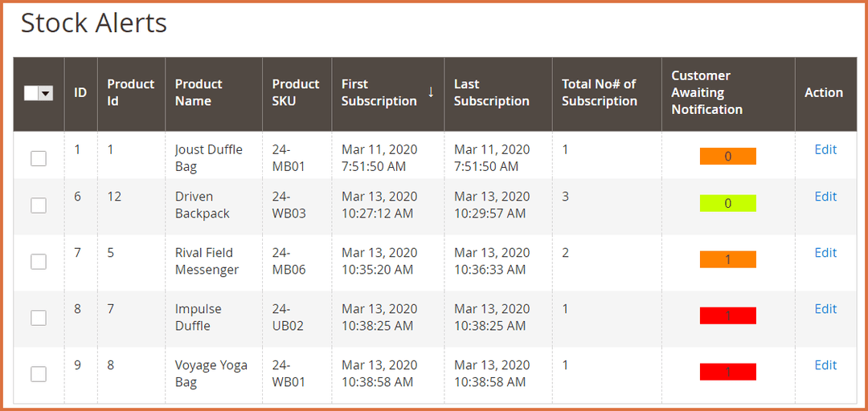Click red notification badge for Impulse Duffle
868x411 pixels.
pyautogui.click(x=727, y=316)
